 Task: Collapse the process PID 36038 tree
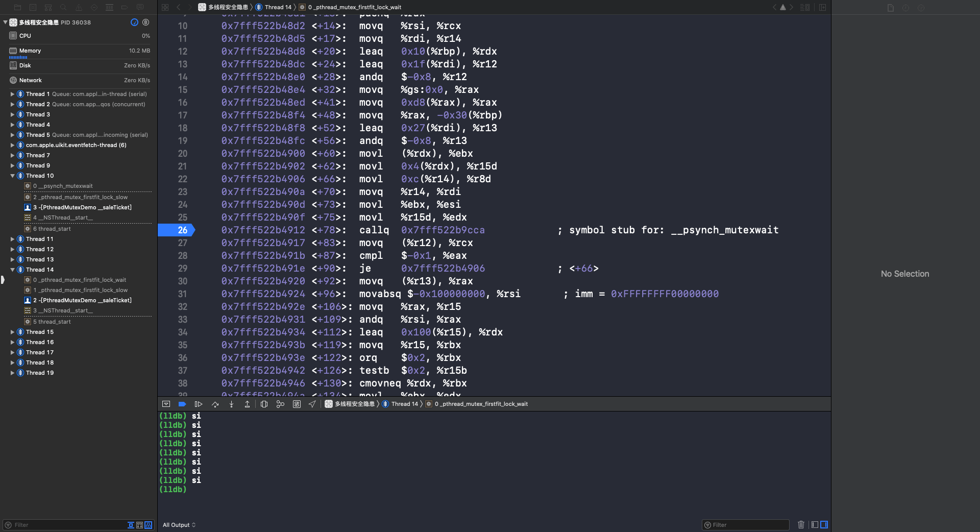pyautogui.click(x=5, y=22)
